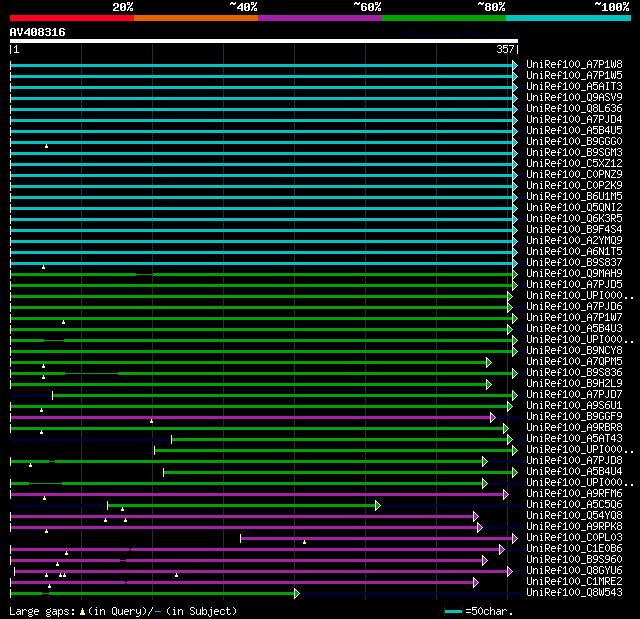Click arrowhead ending the UniRef100_C0PL03 alignment bar
This screenshot has width=640, height=619.
(x=515, y=539)
